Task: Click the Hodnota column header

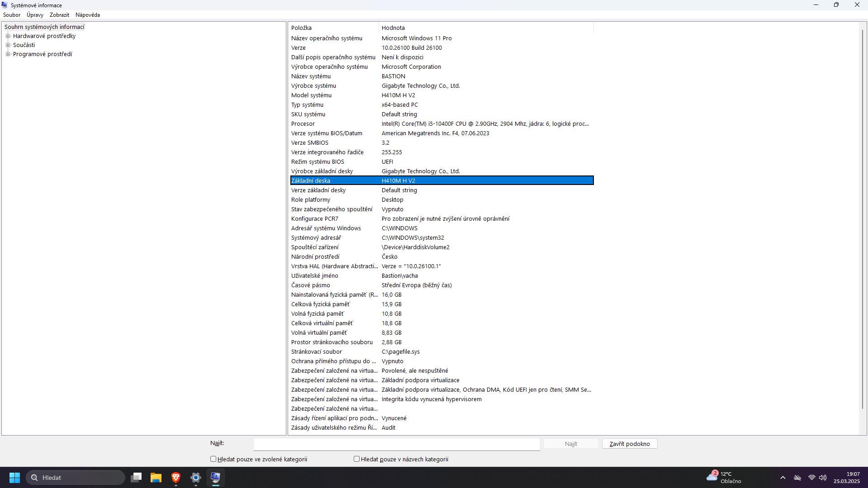Action: point(486,28)
